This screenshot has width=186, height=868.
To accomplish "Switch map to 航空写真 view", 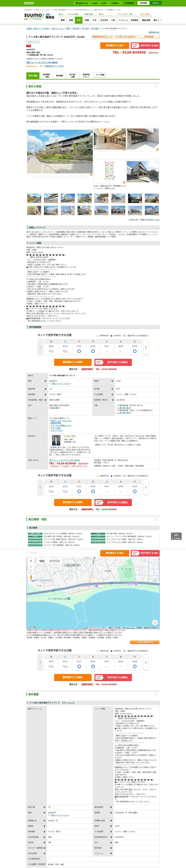I will [55, 561].
